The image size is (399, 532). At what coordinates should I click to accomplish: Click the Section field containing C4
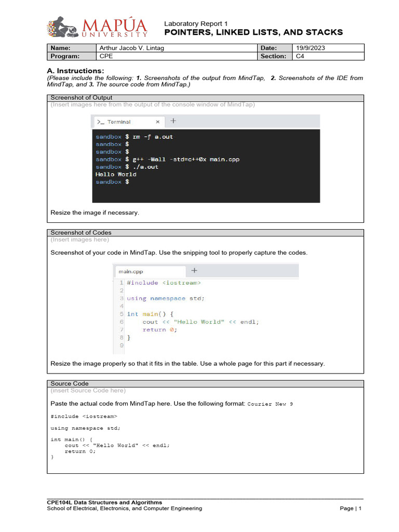[x=328, y=56]
